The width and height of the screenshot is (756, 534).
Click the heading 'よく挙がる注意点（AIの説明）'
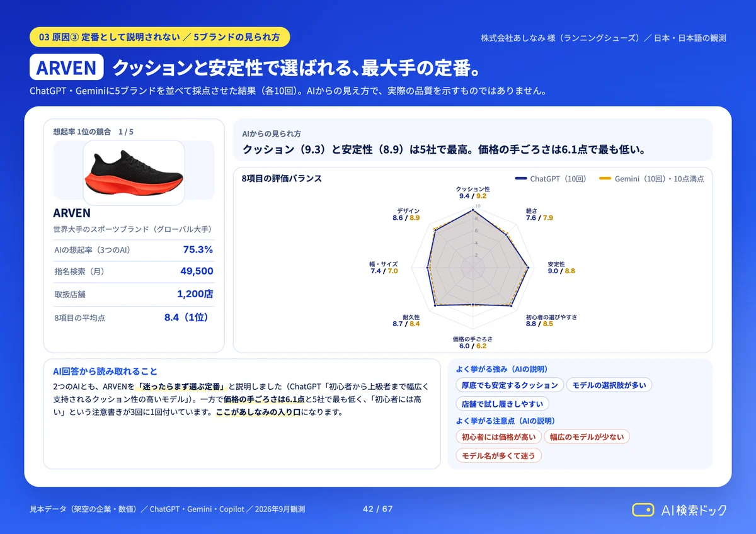coord(505,421)
